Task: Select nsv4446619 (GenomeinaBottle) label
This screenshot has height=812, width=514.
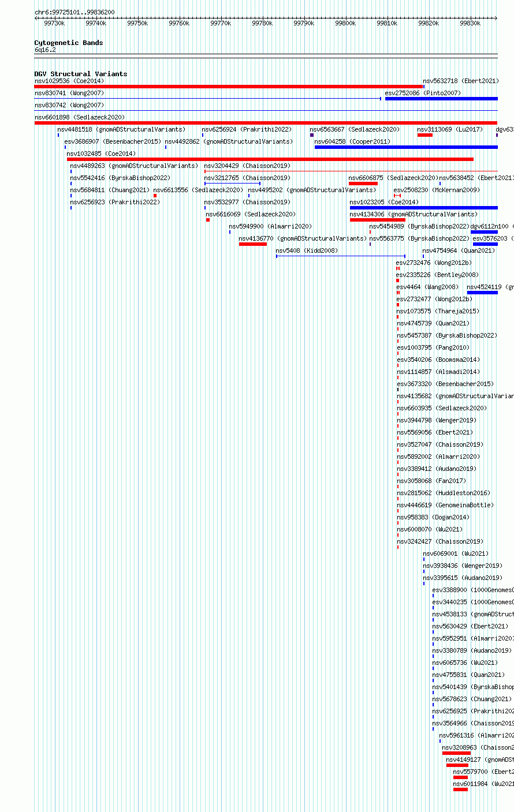Action: pos(445,505)
